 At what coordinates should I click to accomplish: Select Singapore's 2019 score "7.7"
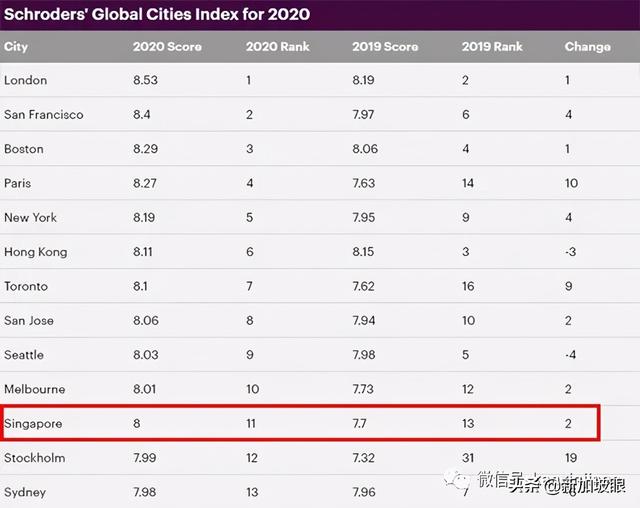click(360, 424)
